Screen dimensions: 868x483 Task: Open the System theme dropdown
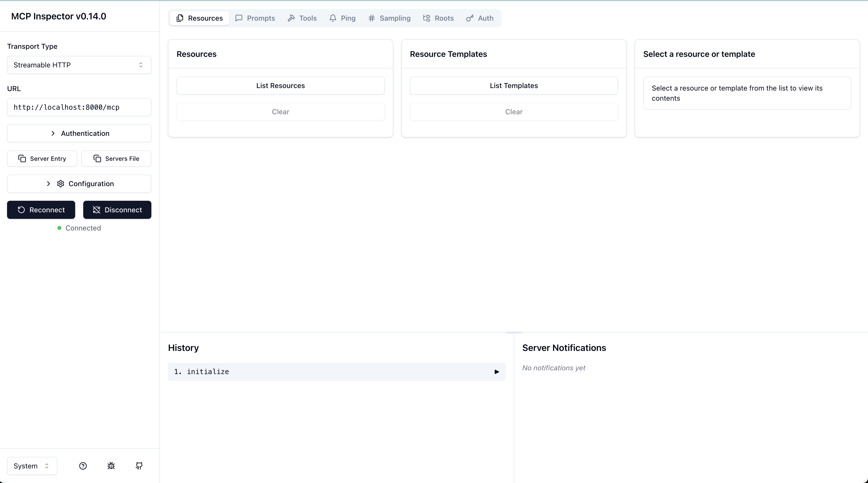point(32,466)
